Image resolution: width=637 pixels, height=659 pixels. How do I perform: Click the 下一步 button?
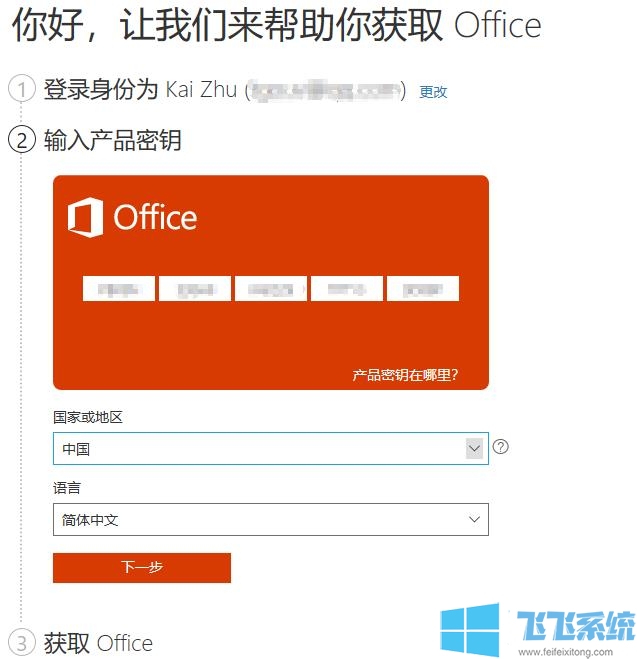pyautogui.click(x=142, y=568)
